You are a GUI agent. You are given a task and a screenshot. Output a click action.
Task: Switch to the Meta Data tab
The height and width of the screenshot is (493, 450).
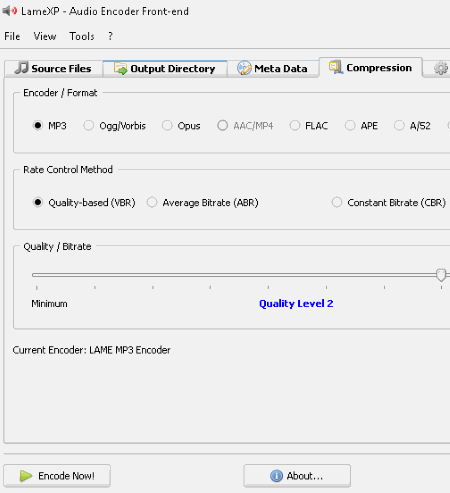(x=273, y=68)
